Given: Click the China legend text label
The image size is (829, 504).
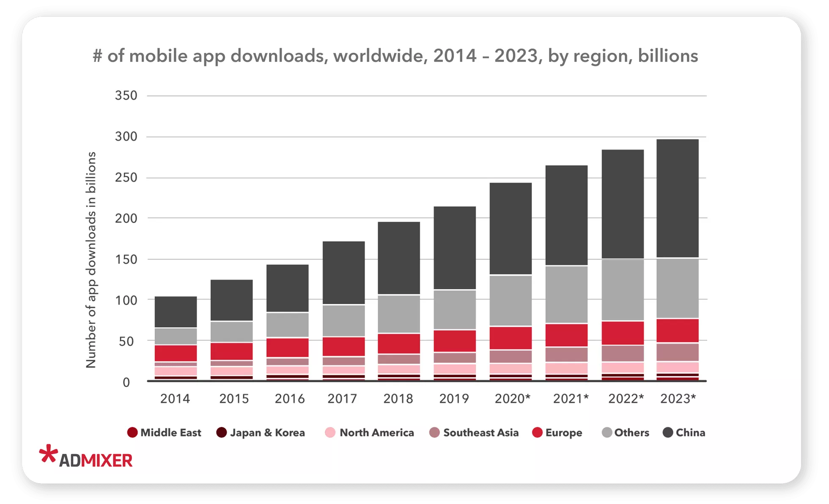Looking at the screenshot, I should [x=690, y=432].
